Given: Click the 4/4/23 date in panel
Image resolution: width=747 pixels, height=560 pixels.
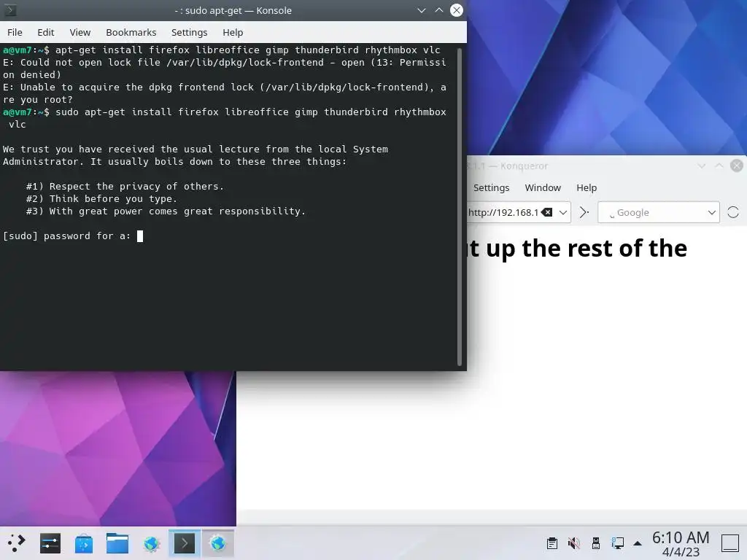Looking at the screenshot, I should click(681, 552).
